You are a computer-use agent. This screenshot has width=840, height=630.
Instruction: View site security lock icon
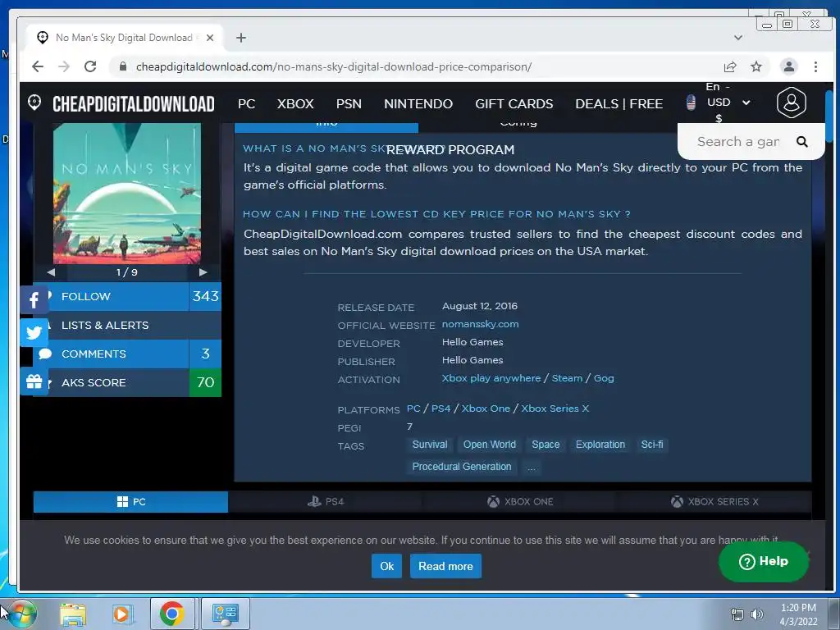pos(123,66)
